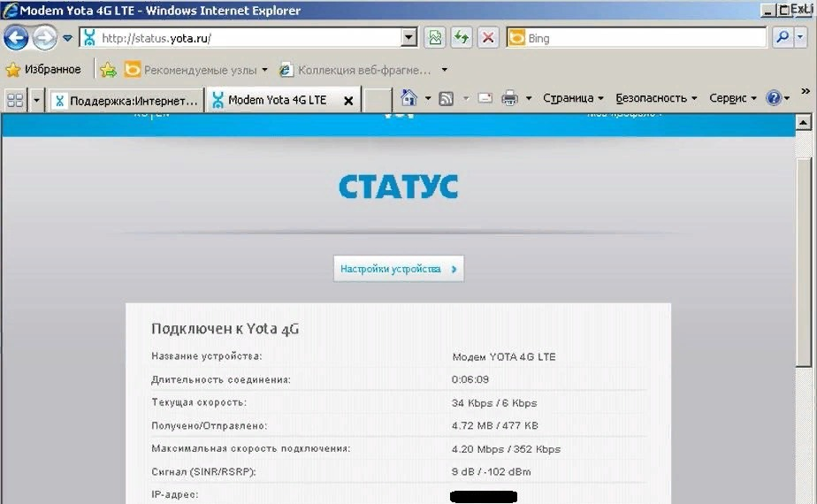Open the Безопасность menu
The height and width of the screenshot is (504, 817).
[656, 98]
